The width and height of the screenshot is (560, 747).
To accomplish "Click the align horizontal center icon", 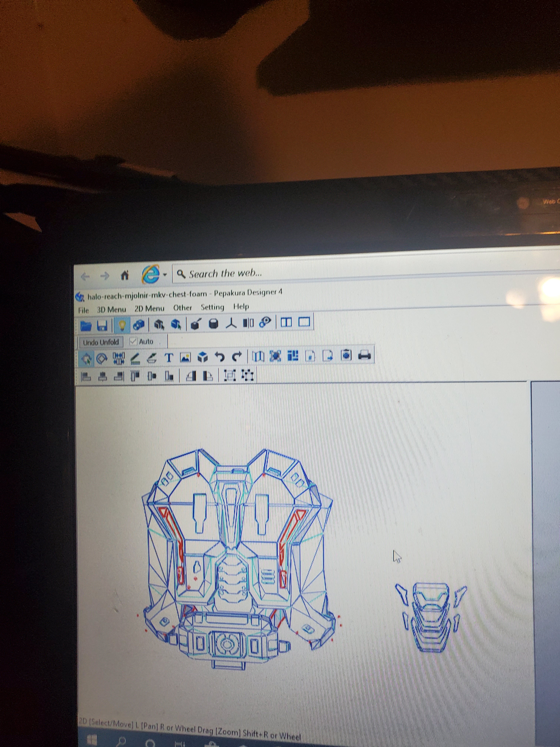I will (x=103, y=376).
